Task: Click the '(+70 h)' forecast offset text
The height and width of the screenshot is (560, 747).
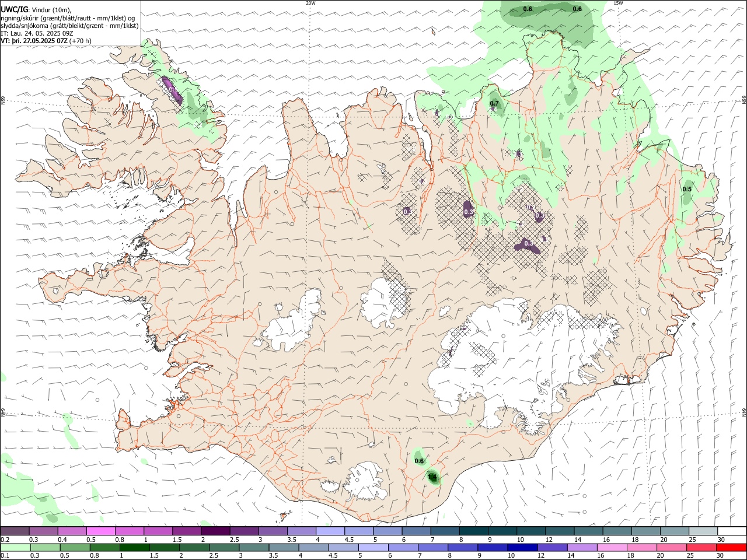Action: (x=81, y=41)
